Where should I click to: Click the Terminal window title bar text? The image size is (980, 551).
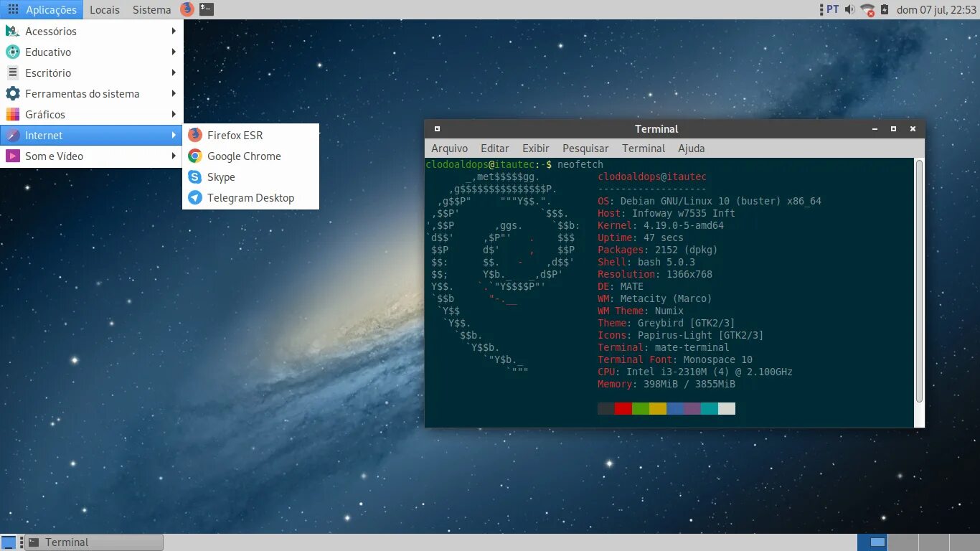[656, 129]
